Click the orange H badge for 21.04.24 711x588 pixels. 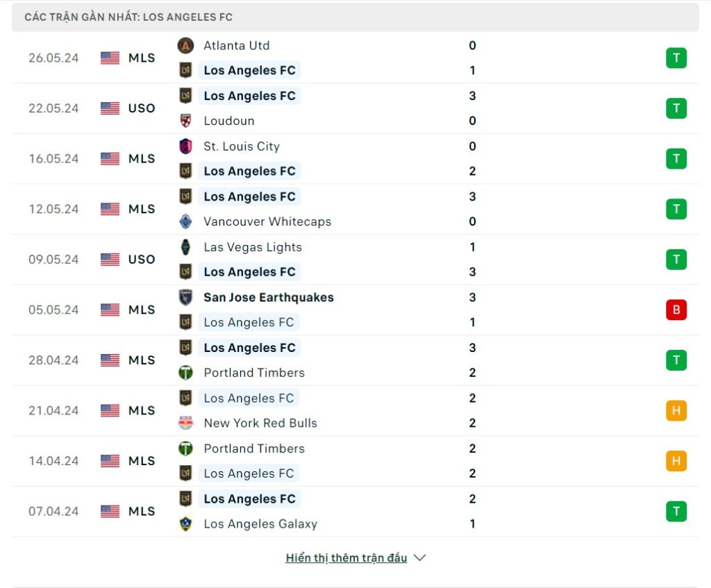pyautogui.click(x=676, y=410)
